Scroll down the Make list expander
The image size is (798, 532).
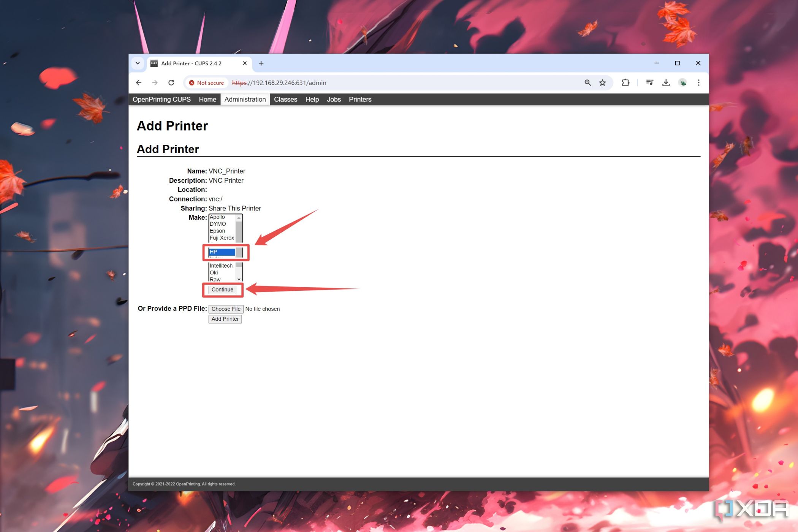click(240, 279)
